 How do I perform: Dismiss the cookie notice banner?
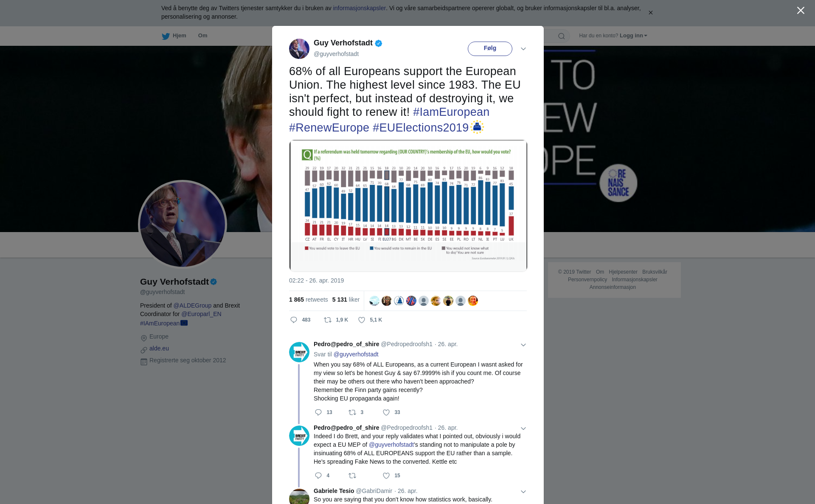(x=650, y=13)
